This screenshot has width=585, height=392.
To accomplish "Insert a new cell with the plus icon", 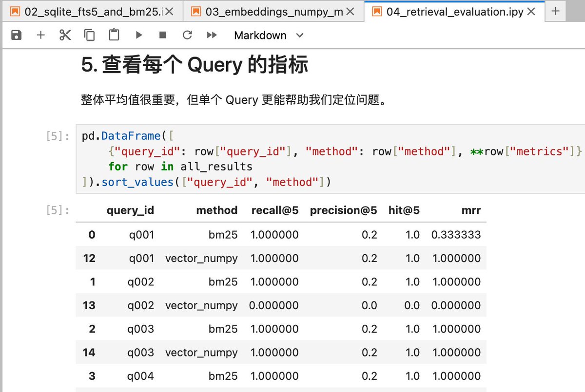I will click(41, 35).
